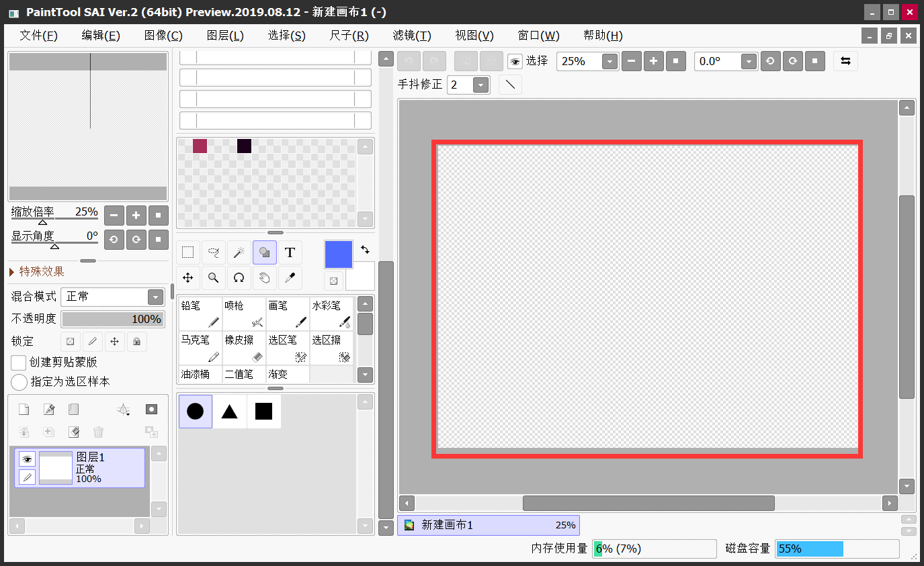The width and height of the screenshot is (924, 566).
Task: Zoom out with the 缩放倍率 minus button
Action: (114, 216)
